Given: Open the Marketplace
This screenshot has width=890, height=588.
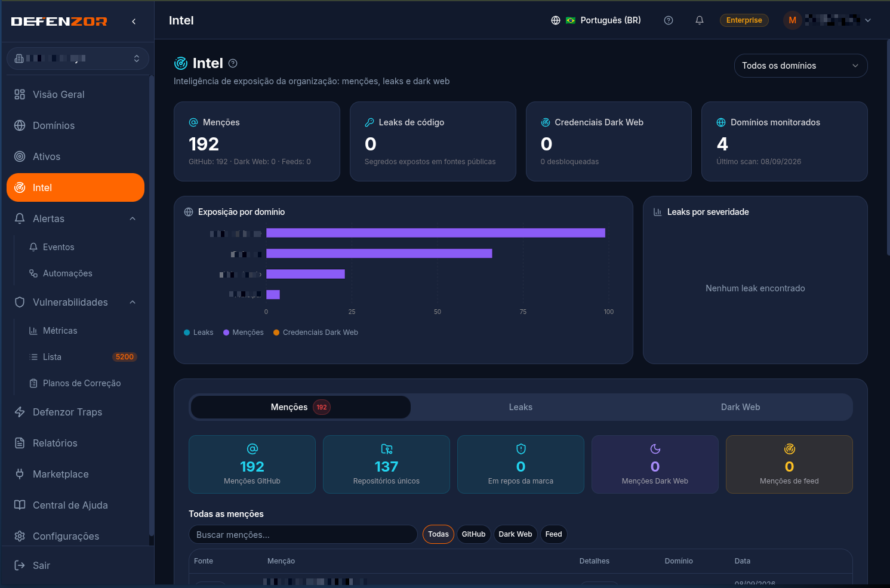Looking at the screenshot, I should (x=75, y=474).
